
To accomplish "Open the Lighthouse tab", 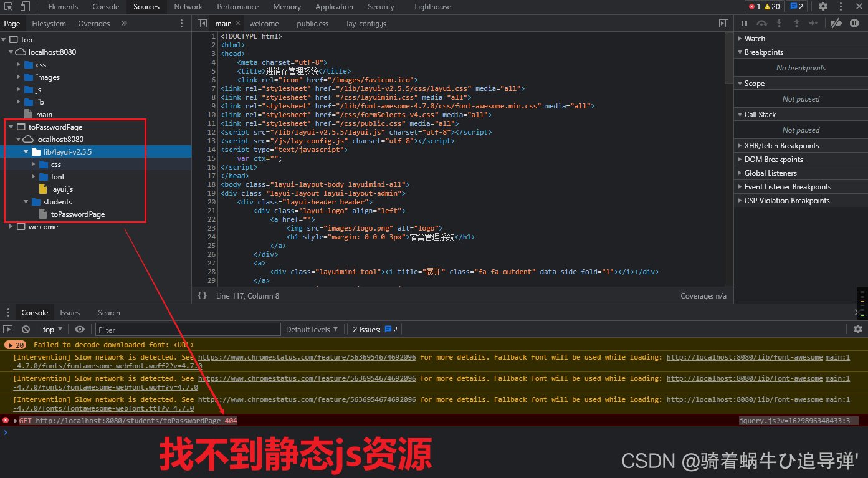I will click(x=433, y=7).
